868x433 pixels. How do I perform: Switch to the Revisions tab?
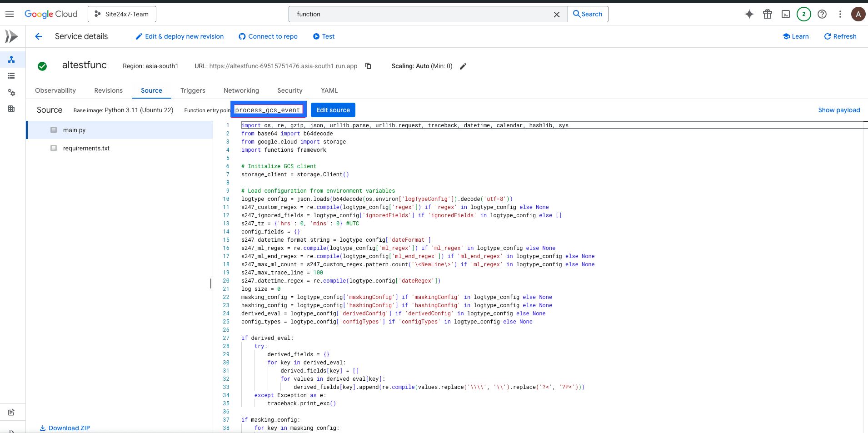pos(108,90)
